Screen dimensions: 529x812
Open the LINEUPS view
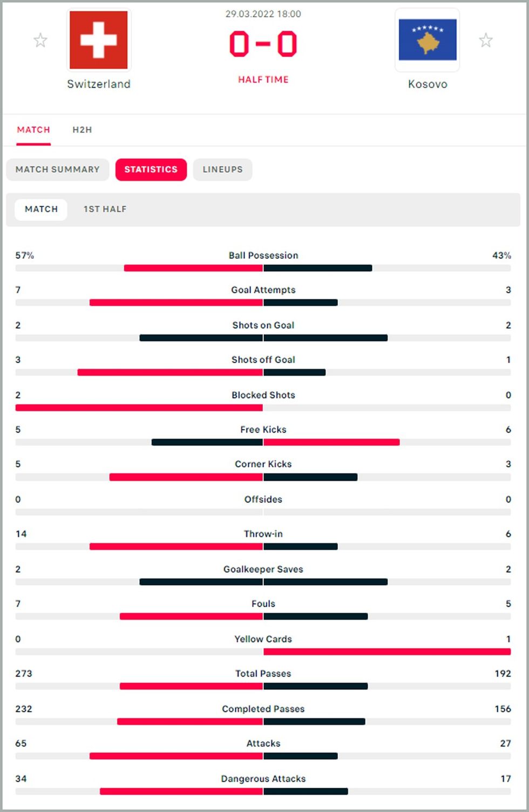(x=222, y=169)
